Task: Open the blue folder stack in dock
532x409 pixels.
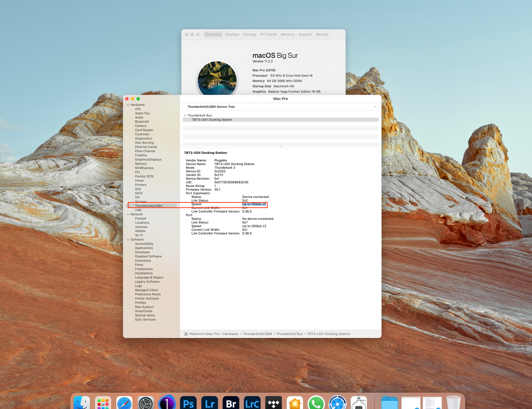Action: 389,403
